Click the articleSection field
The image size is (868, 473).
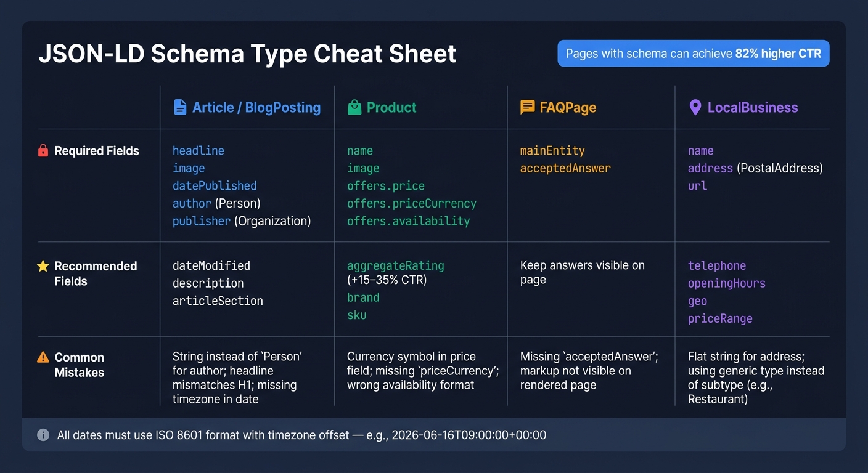click(218, 301)
